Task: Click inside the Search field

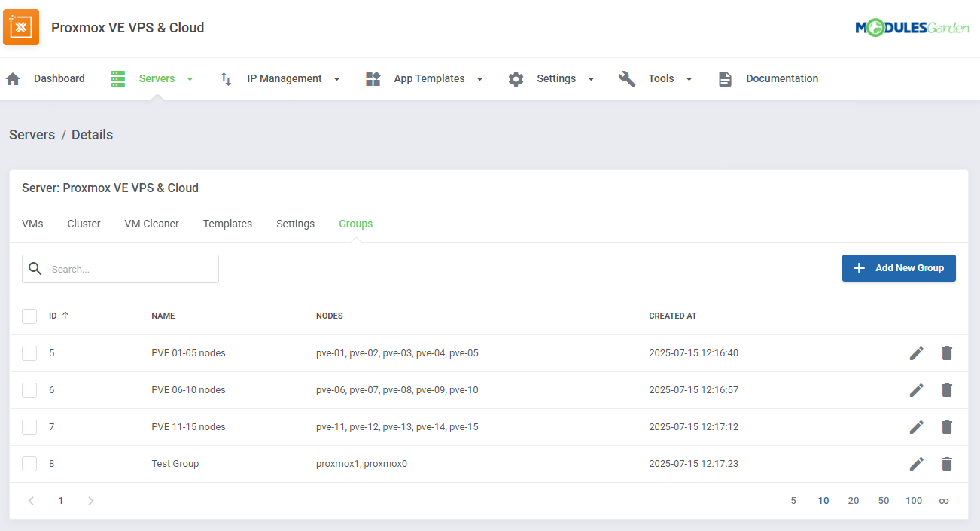Action: tap(128, 268)
